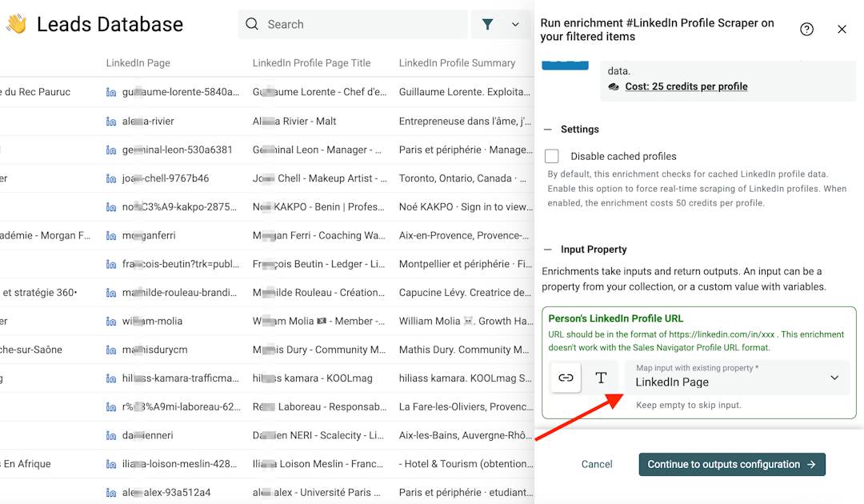Click the Cancel button

pos(596,464)
